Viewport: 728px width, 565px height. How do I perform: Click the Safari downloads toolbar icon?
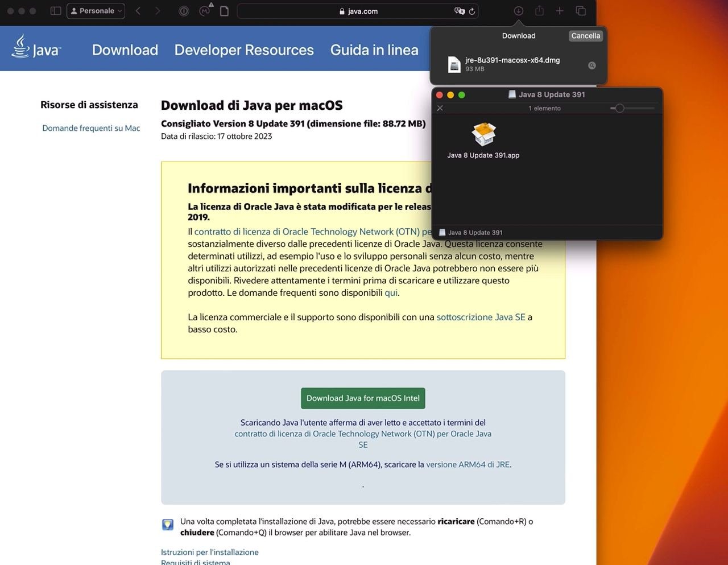pyautogui.click(x=519, y=11)
